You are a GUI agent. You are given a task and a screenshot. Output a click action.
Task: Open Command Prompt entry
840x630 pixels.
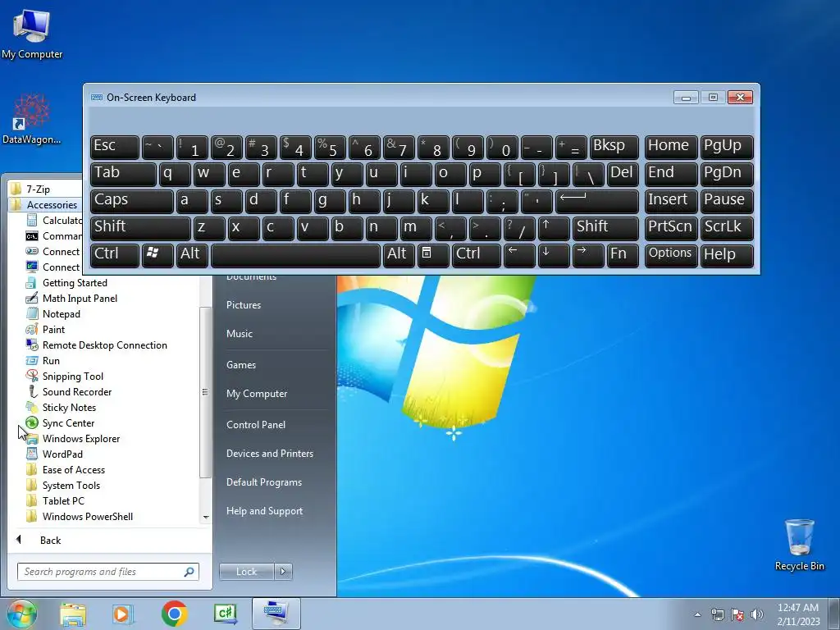pos(53,235)
